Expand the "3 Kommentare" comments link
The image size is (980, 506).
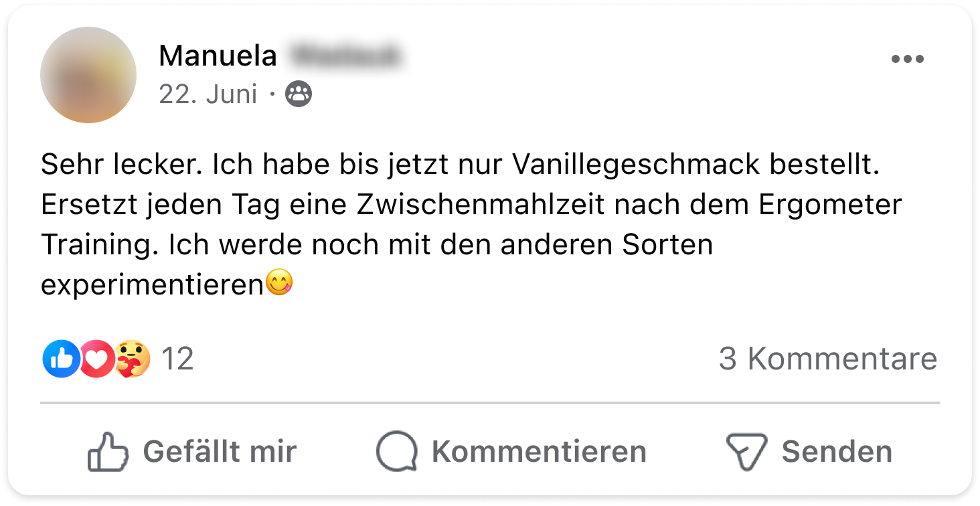(828, 359)
